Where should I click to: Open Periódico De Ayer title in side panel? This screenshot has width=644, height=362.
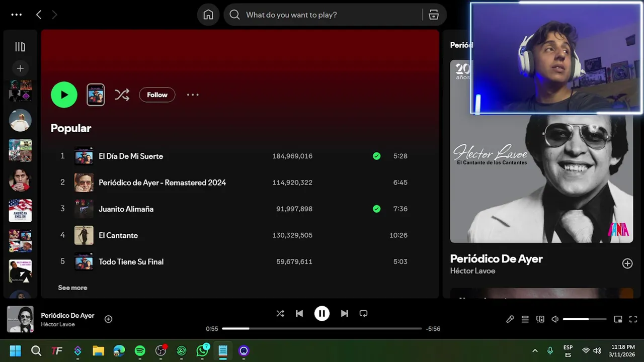tap(496, 259)
